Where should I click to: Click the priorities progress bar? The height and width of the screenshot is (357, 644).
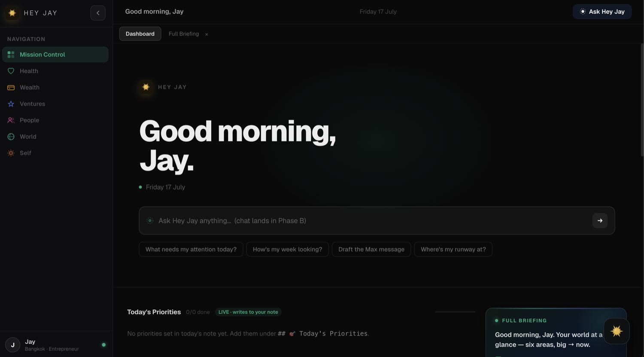point(455,312)
